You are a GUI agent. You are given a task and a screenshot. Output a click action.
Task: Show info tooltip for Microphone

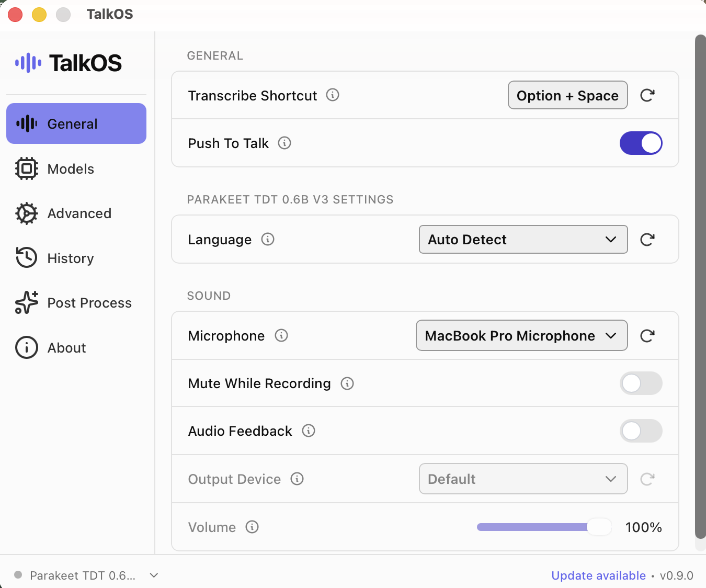[x=281, y=335]
